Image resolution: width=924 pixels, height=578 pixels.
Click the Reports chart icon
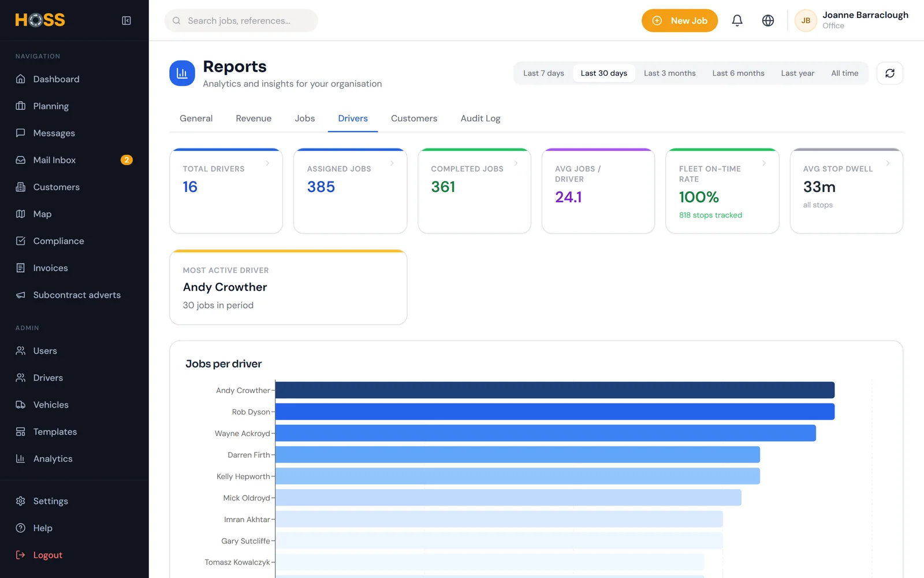pos(182,73)
